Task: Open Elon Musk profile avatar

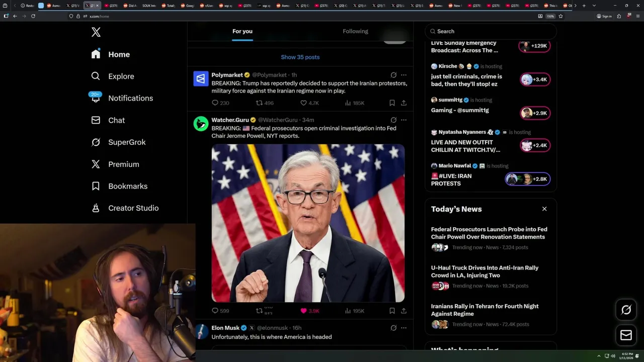Action: 201,332
